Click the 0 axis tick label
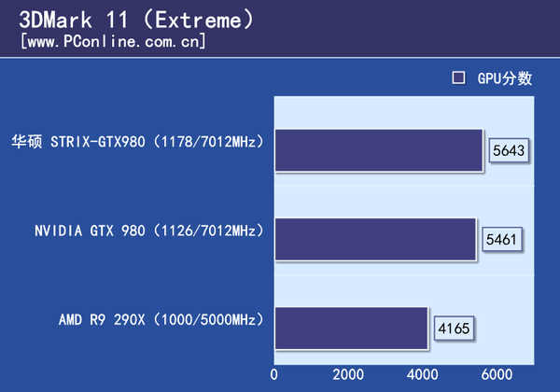560x392 pixels. click(273, 374)
